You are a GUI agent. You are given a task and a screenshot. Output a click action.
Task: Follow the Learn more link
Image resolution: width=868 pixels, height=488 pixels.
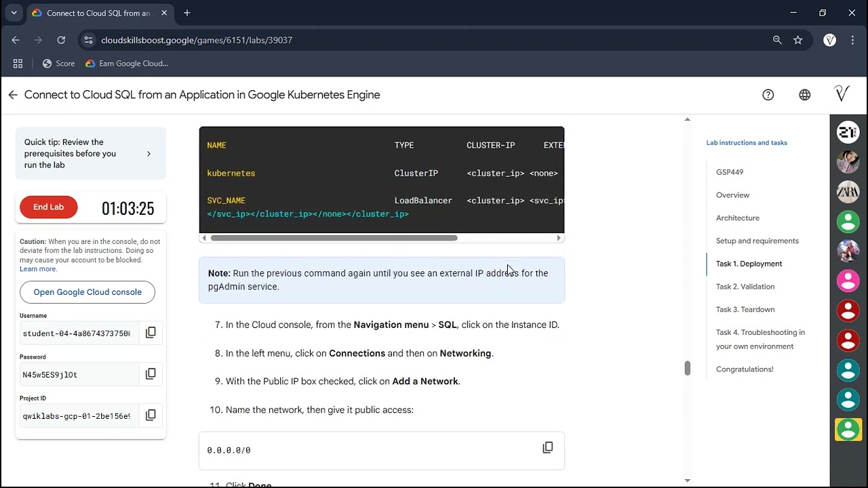click(38, 269)
